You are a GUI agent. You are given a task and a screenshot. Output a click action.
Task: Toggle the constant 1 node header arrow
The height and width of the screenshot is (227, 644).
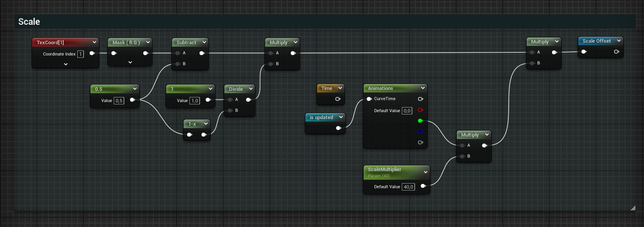coord(210,89)
